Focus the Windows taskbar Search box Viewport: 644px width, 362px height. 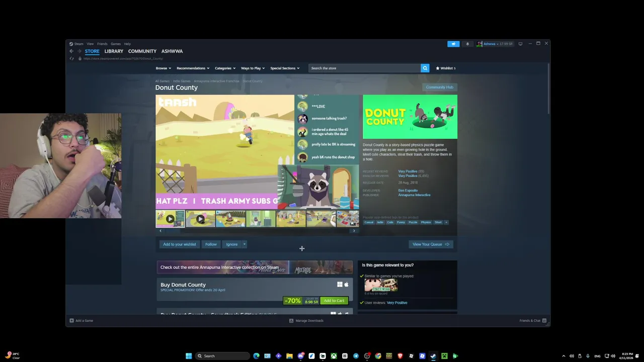223,356
